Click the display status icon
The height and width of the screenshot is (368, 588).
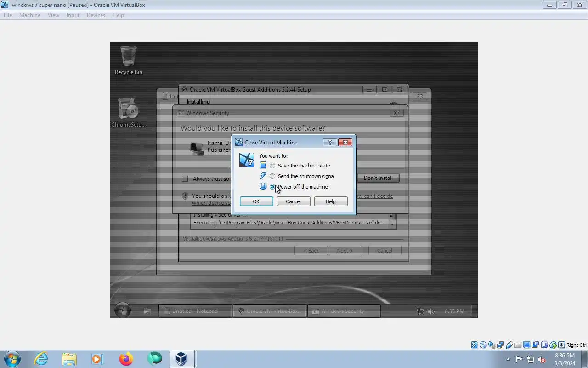click(x=526, y=345)
